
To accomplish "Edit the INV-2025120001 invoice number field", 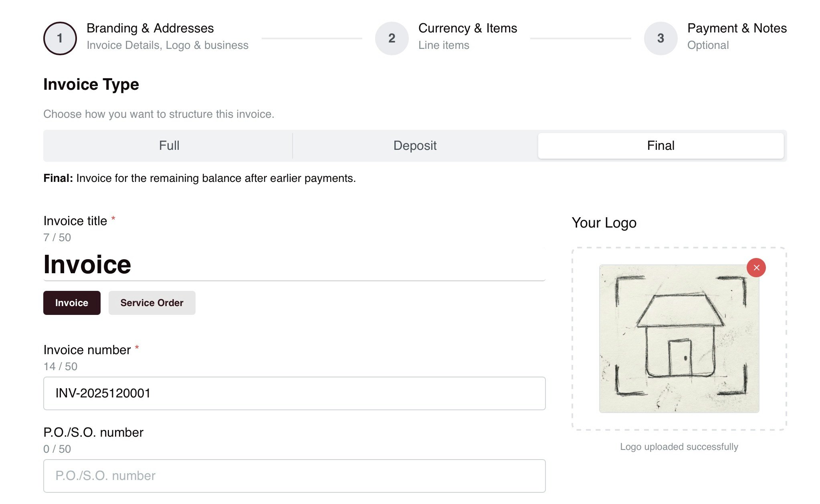I will pyautogui.click(x=294, y=393).
